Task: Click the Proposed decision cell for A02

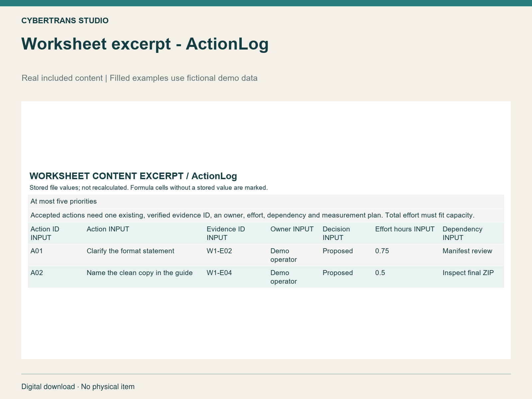Action: (x=346, y=277)
